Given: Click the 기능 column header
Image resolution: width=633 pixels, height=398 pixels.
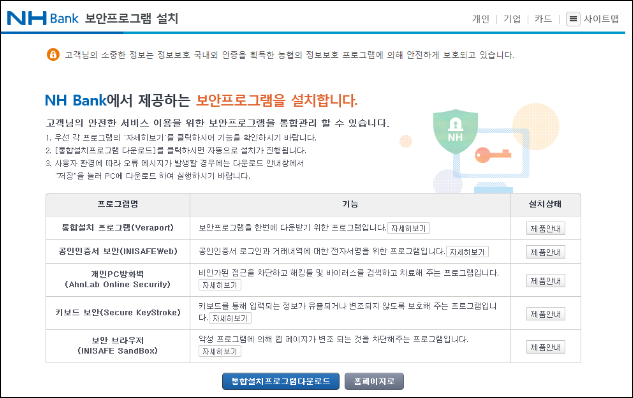Looking at the screenshot, I should (x=350, y=204).
